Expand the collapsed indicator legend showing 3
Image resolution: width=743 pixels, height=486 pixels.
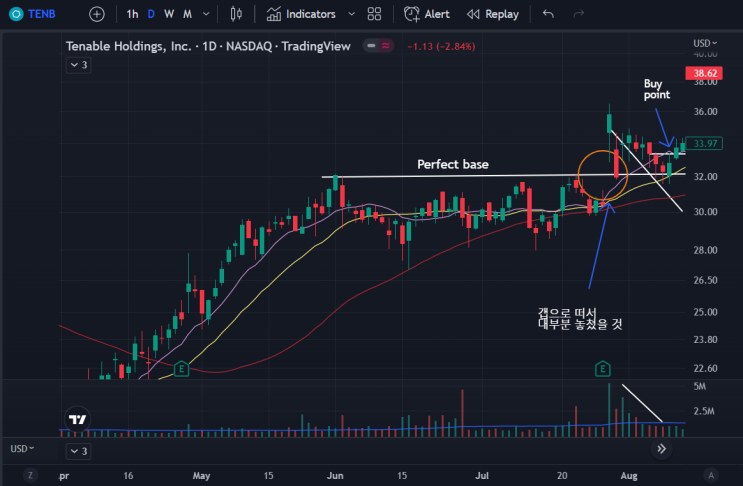pos(78,65)
